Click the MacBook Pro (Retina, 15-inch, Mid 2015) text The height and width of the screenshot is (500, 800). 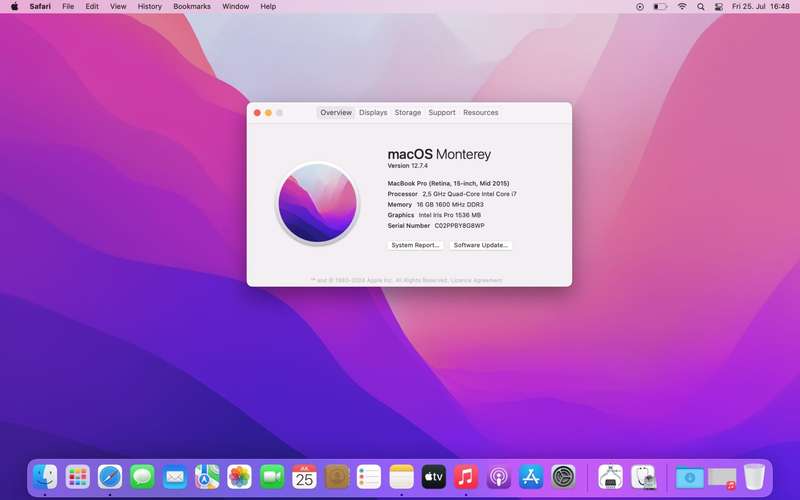point(448,183)
